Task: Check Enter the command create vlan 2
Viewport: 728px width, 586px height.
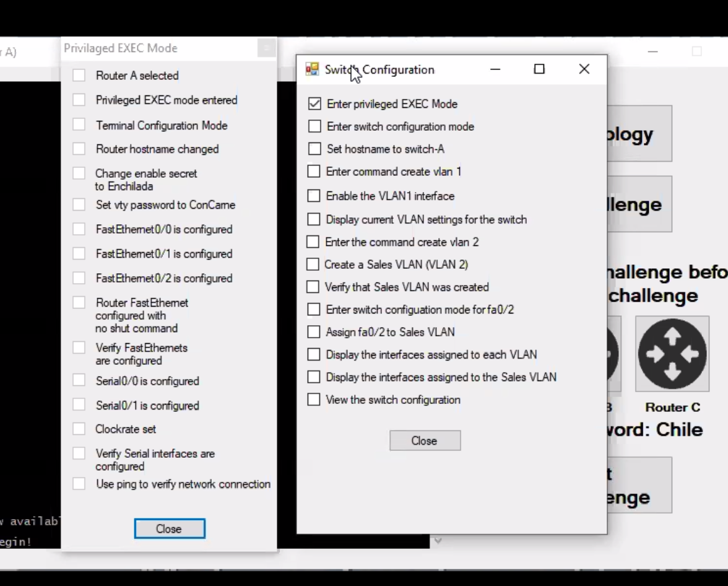Action: click(313, 242)
